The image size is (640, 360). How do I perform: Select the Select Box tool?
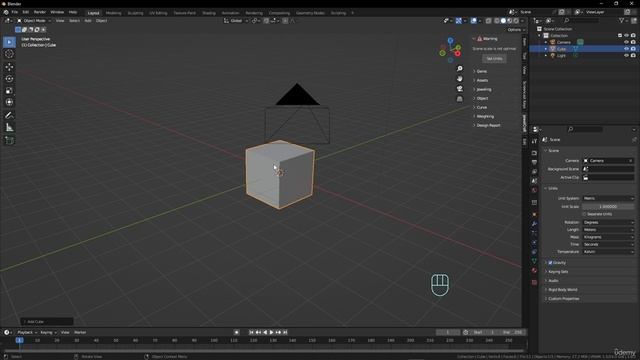(9, 42)
